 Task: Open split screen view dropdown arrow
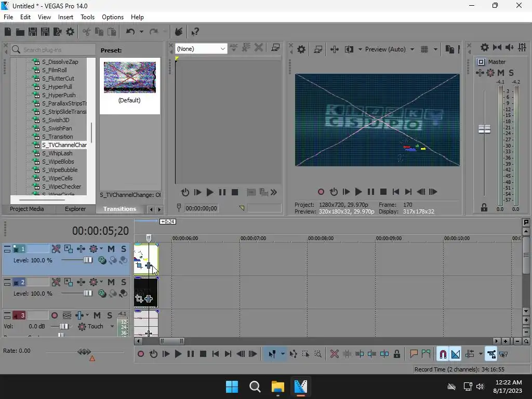point(360,49)
